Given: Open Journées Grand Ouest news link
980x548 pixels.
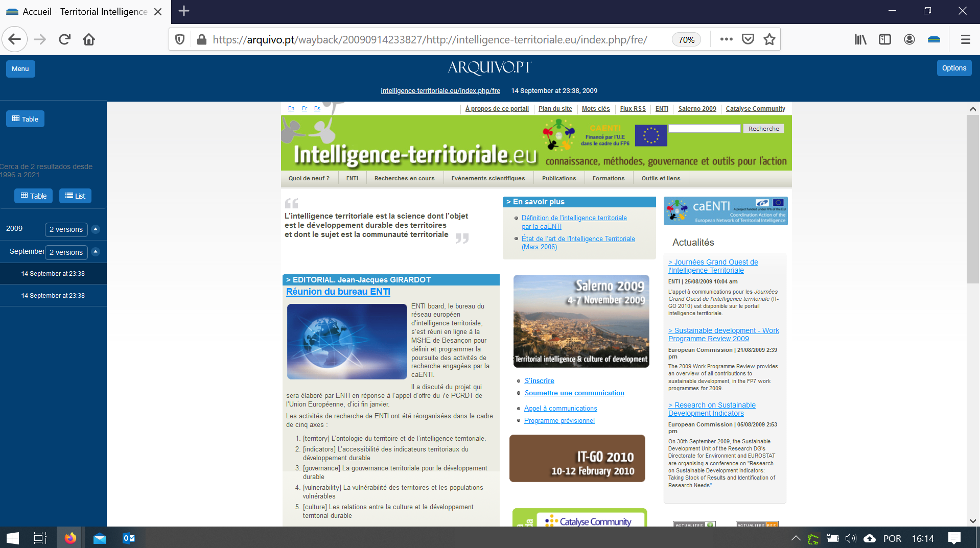Looking at the screenshot, I should point(713,266).
